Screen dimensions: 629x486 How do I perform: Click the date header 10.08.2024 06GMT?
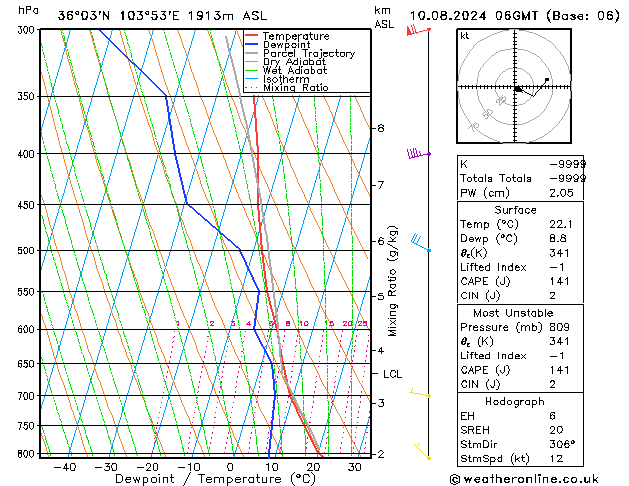pyautogui.click(x=474, y=16)
